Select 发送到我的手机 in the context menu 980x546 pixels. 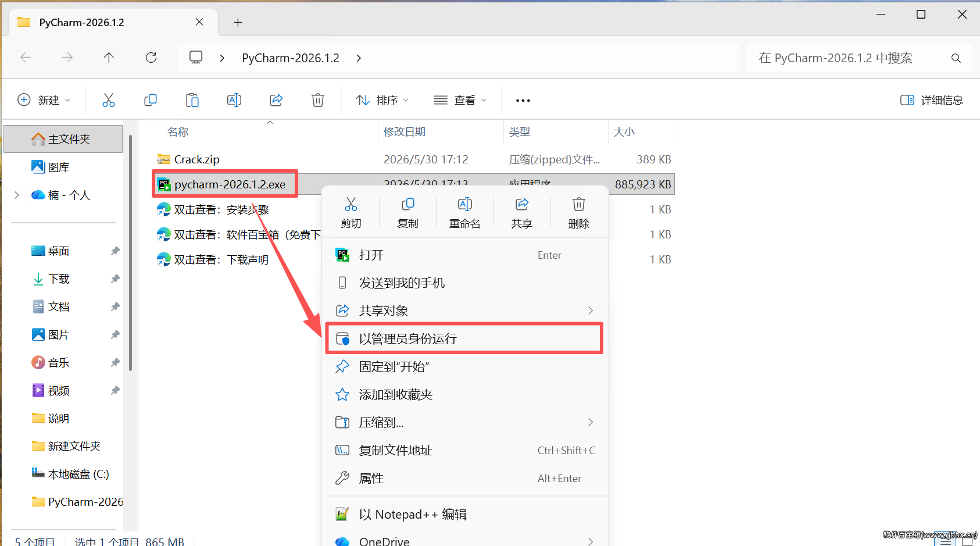[465, 283]
